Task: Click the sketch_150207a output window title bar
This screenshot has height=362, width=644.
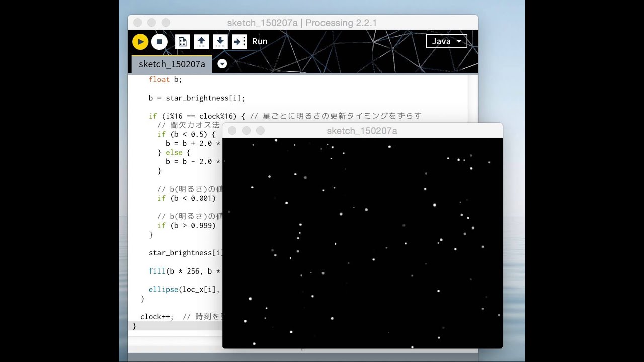Action: coord(362,131)
